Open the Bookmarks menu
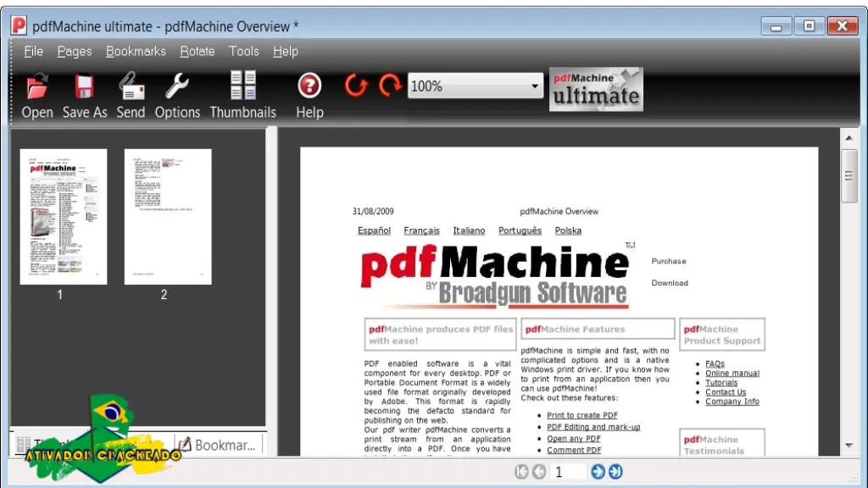 click(136, 52)
